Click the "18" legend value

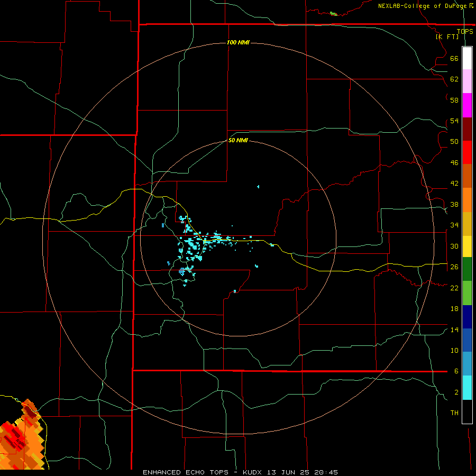(454, 309)
